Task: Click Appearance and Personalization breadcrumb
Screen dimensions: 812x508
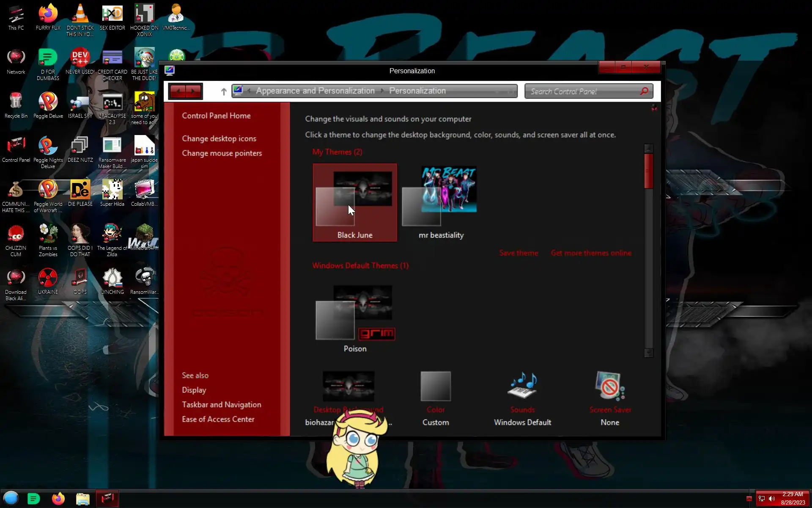Action: coord(315,91)
